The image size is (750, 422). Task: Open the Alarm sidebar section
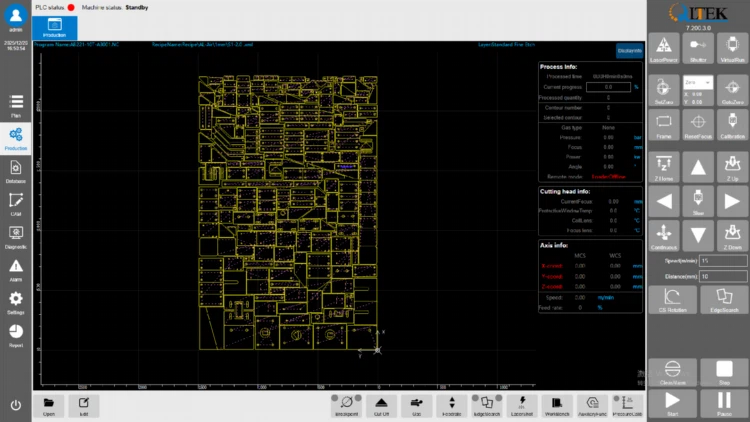pos(16,270)
